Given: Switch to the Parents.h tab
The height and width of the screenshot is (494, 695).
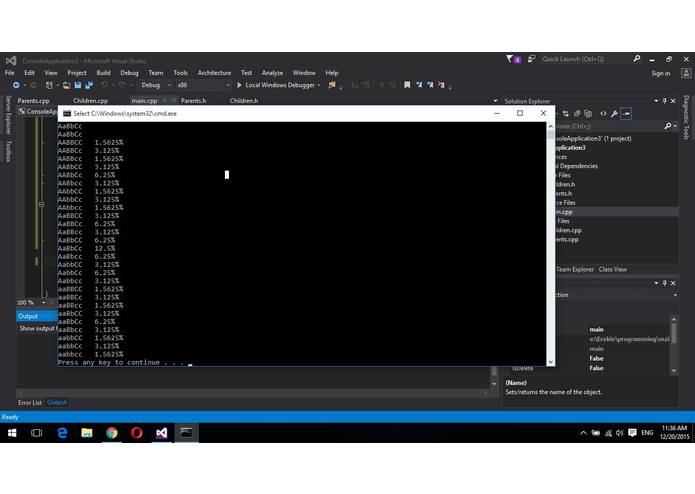Looking at the screenshot, I should [193, 101].
